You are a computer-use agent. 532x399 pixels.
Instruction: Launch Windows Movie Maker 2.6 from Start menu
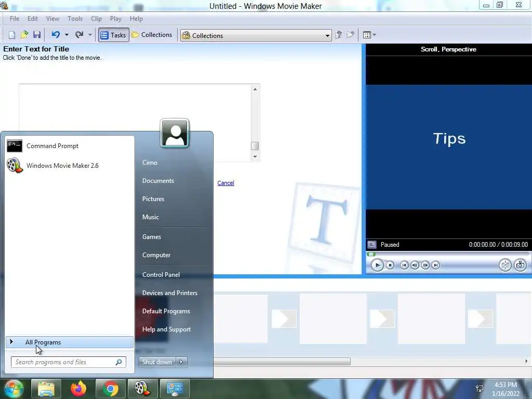(x=70, y=166)
